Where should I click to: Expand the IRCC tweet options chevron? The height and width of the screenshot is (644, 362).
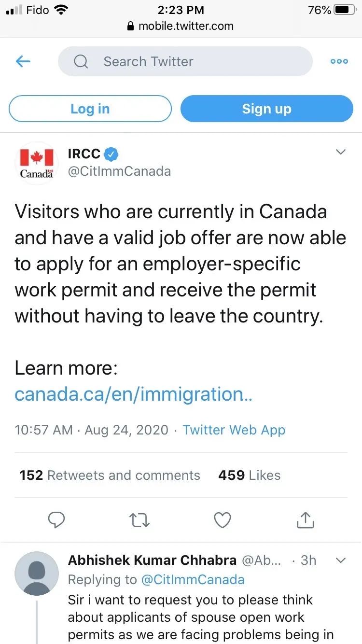click(341, 152)
